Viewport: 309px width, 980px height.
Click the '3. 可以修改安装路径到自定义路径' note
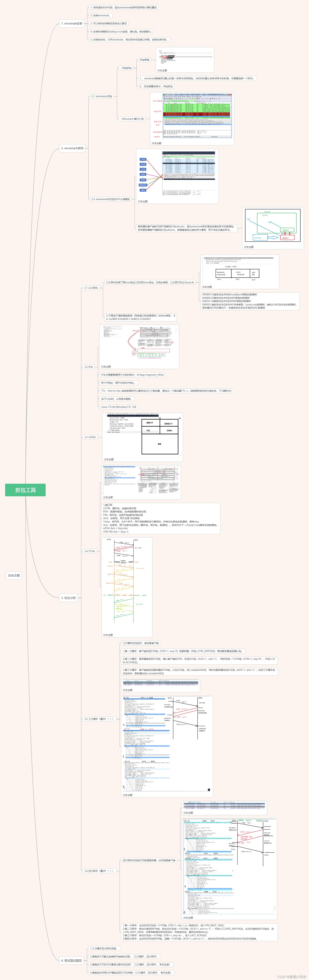coord(109,24)
